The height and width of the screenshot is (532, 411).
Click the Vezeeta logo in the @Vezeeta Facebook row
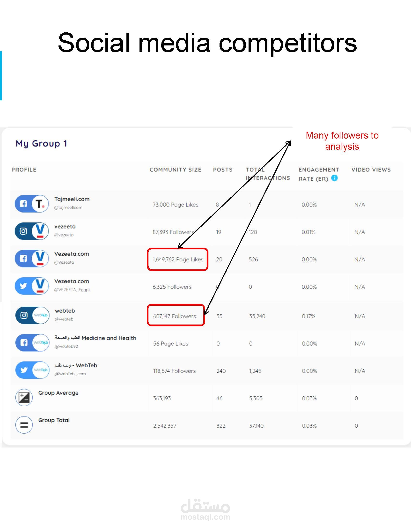[x=40, y=259]
